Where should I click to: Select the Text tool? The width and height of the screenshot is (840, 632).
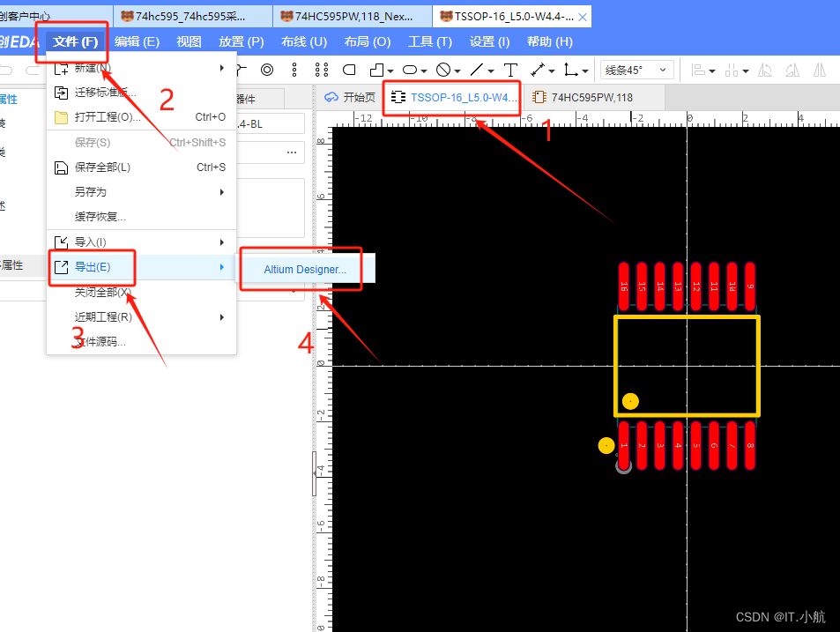point(510,70)
